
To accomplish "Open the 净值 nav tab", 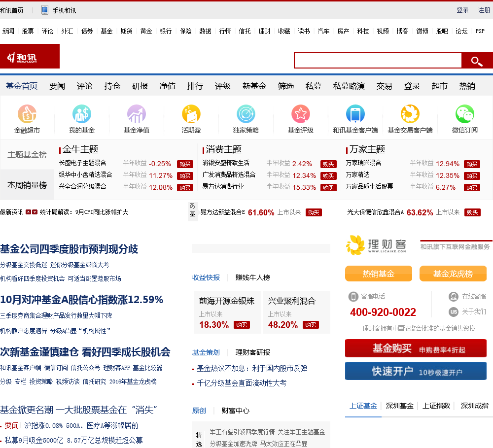I will [x=168, y=86].
